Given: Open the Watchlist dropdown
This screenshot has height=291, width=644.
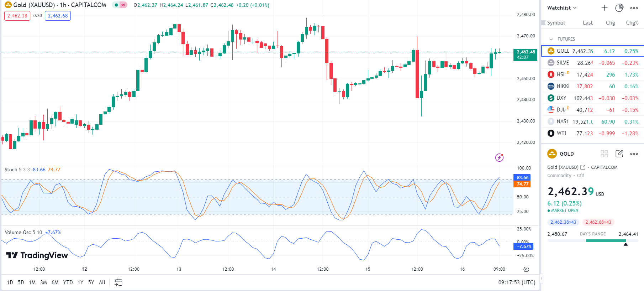Looking at the screenshot, I should tap(561, 8).
